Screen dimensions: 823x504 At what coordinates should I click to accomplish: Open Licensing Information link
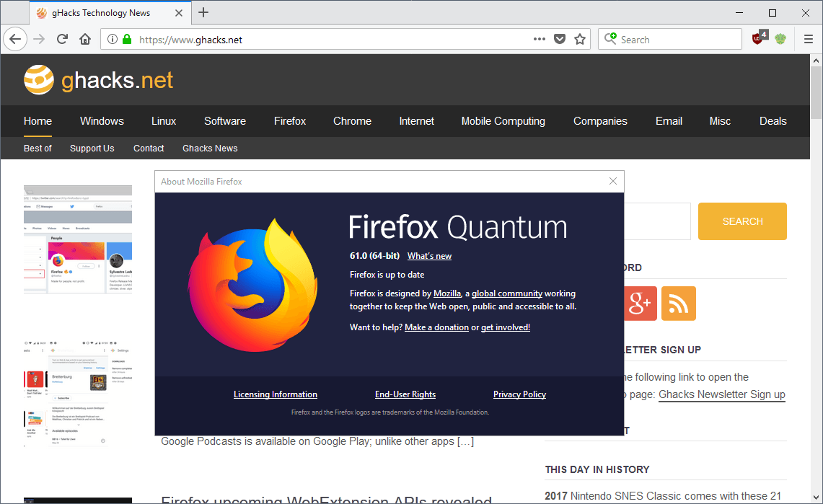276,394
